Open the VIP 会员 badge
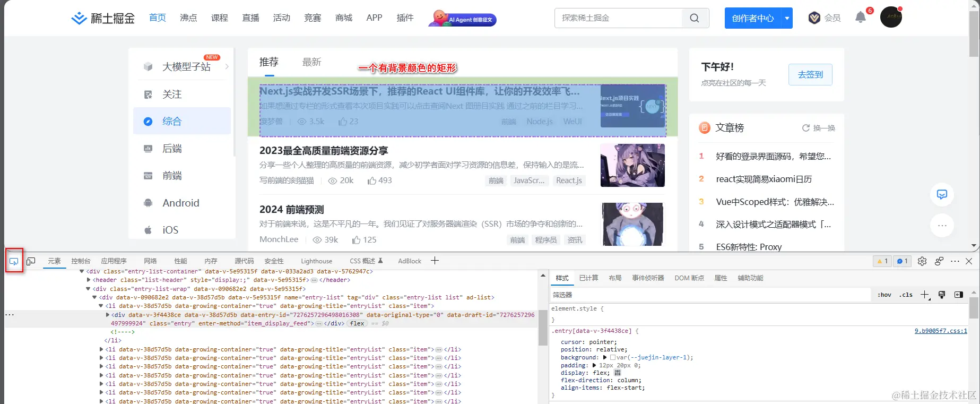This screenshot has width=980, height=404. (825, 18)
